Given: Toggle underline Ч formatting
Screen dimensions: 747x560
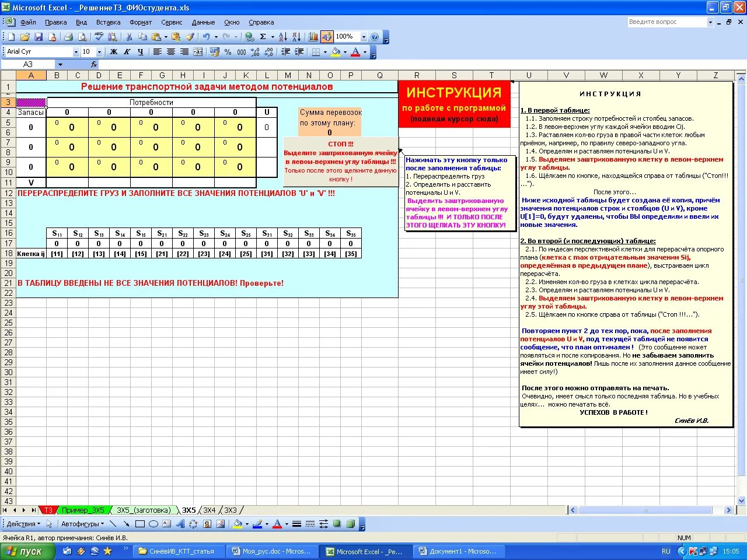Looking at the screenshot, I should tap(141, 52).
